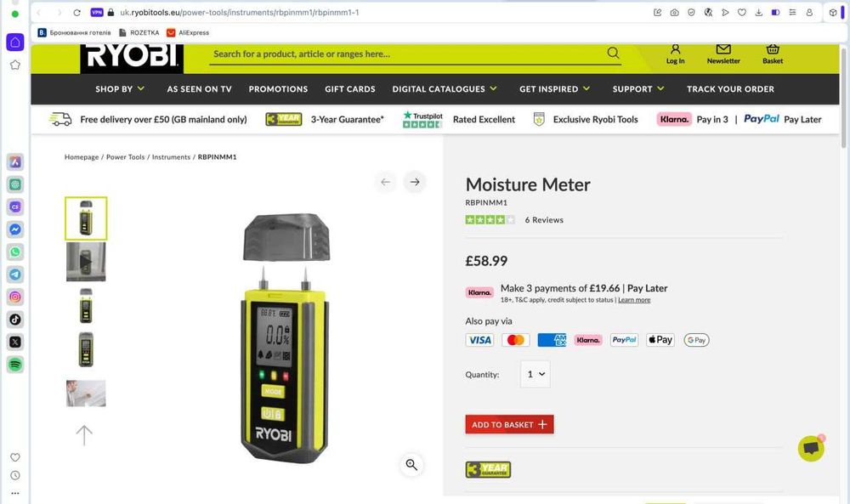This screenshot has width=850, height=504.
Task: Expand the Digital Catalogues menu
Action: tap(445, 89)
